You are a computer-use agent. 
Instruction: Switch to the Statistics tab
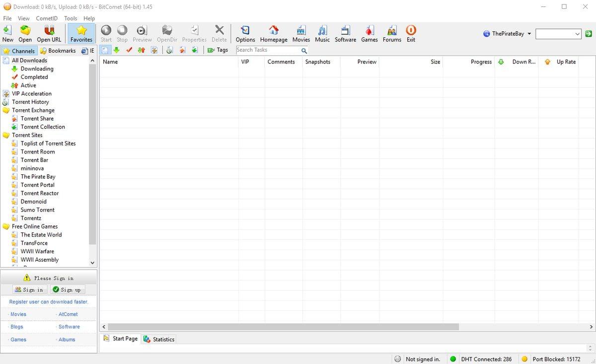tap(159, 339)
